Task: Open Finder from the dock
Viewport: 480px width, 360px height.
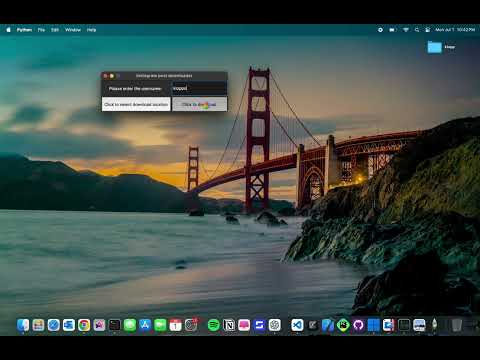Action: pyautogui.click(x=23, y=325)
